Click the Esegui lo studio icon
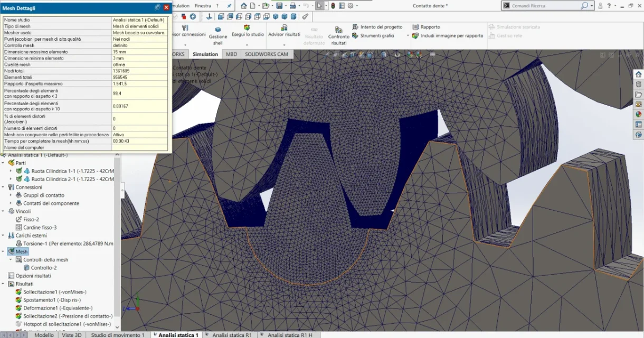 pos(247,27)
